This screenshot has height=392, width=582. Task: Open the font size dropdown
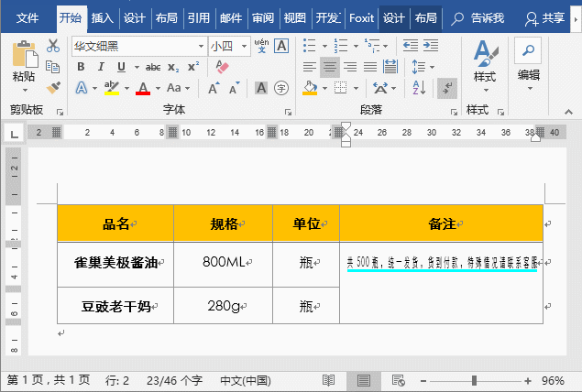(x=243, y=46)
